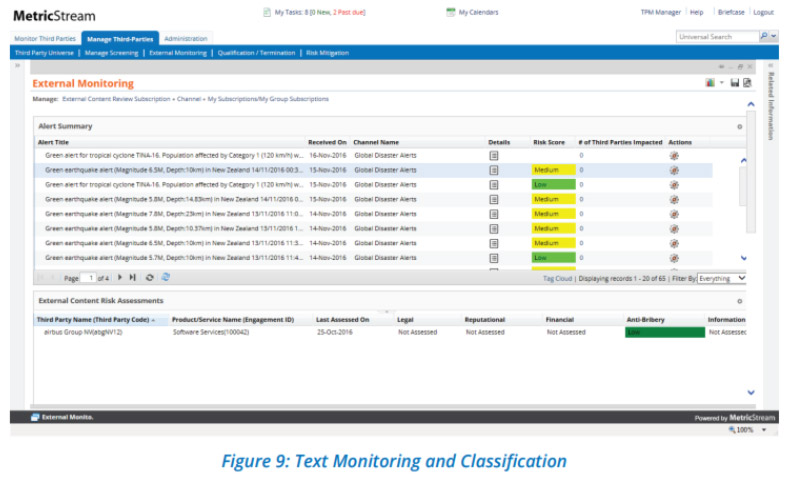Screen dimensions: 793x480
Task: Click the page number input field
Action: pos(89,278)
